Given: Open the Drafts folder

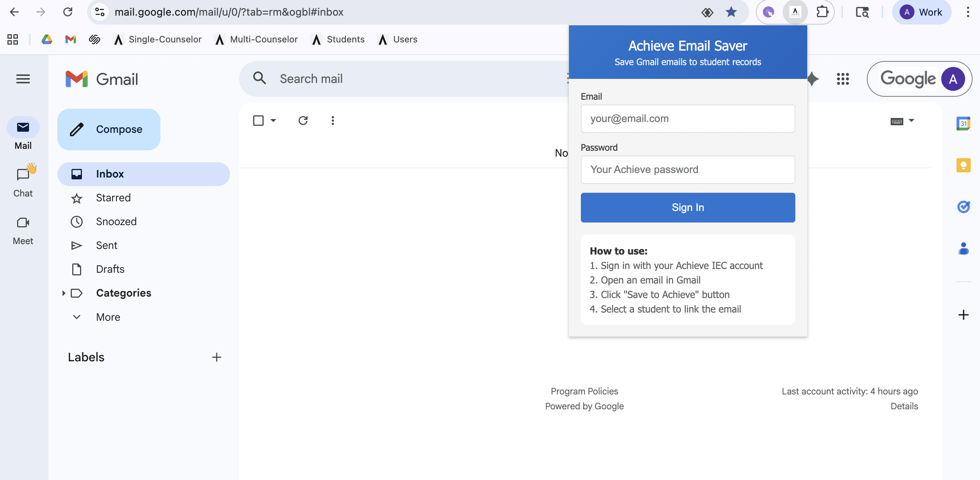Looking at the screenshot, I should click(x=143, y=269).
